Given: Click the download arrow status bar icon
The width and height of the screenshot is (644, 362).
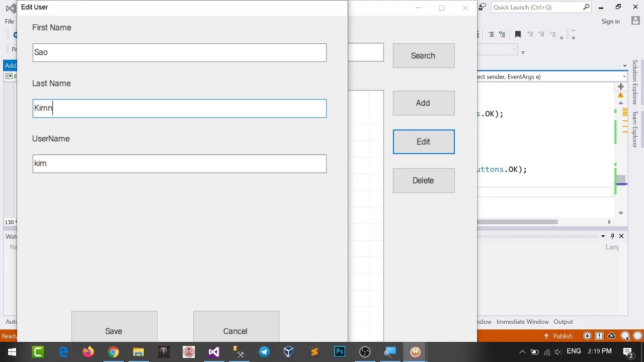Looking at the screenshot, I should [x=587, y=336].
